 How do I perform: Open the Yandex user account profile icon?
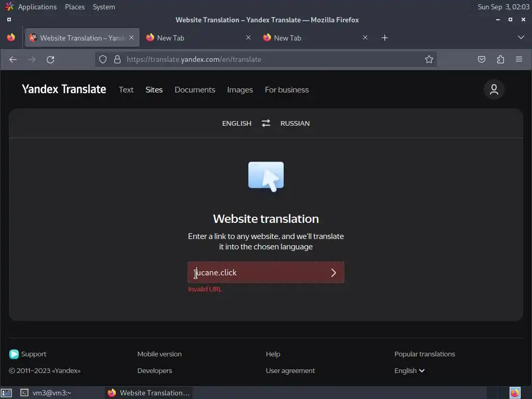[x=494, y=89]
